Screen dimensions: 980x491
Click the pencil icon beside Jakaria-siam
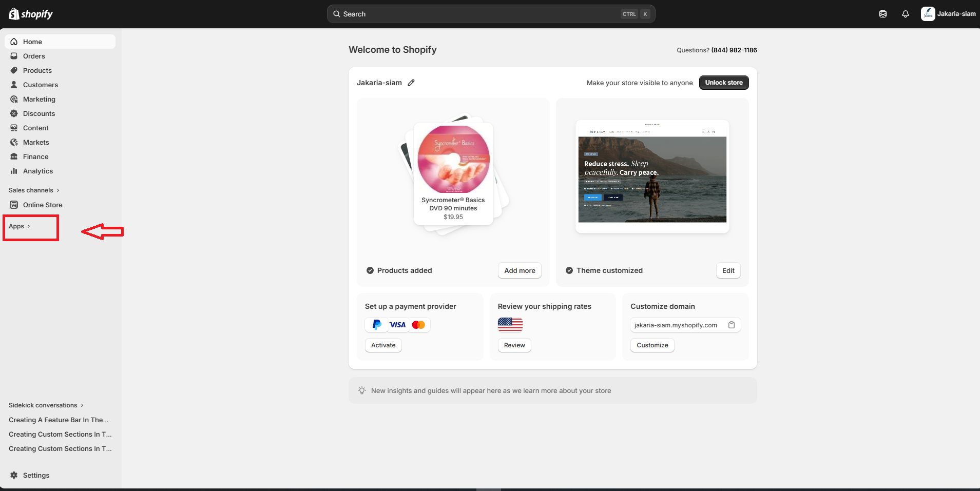(411, 83)
